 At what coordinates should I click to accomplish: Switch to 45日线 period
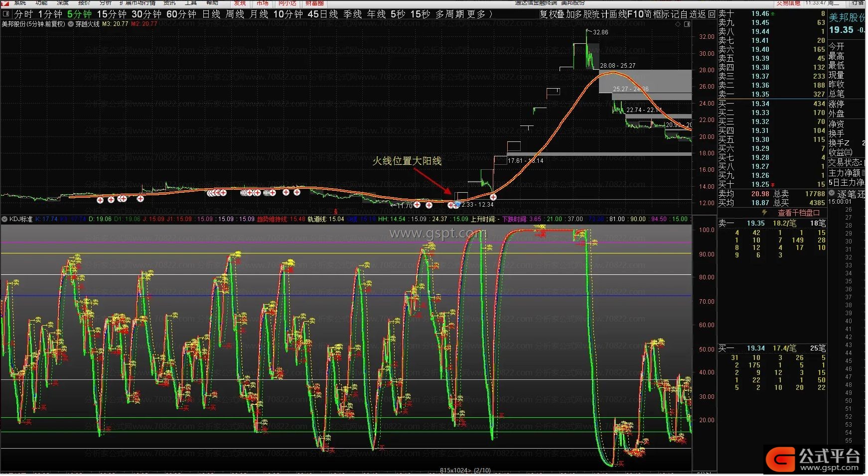(x=323, y=14)
